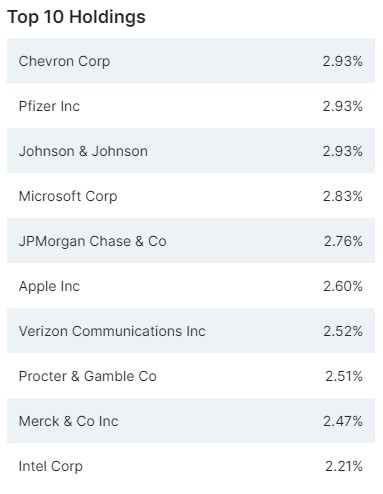This screenshot has width=383, height=494.
Task: Click the Microsoft Corp entry
Action: (x=68, y=196)
